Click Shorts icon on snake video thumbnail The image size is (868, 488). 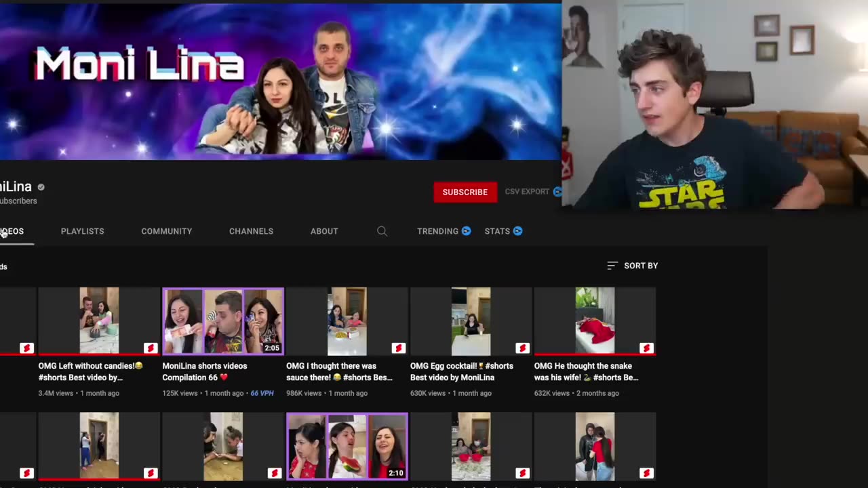point(647,348)
